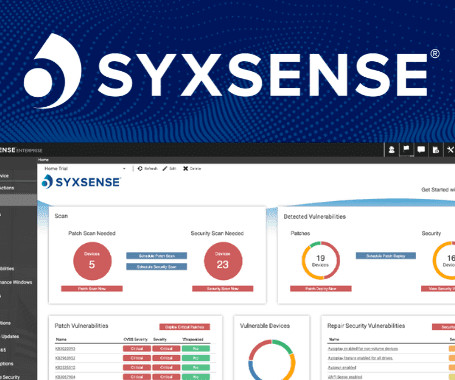455x380 pixels.
Task: Click the Delete X icon
Action: click(x=186, y=169)
